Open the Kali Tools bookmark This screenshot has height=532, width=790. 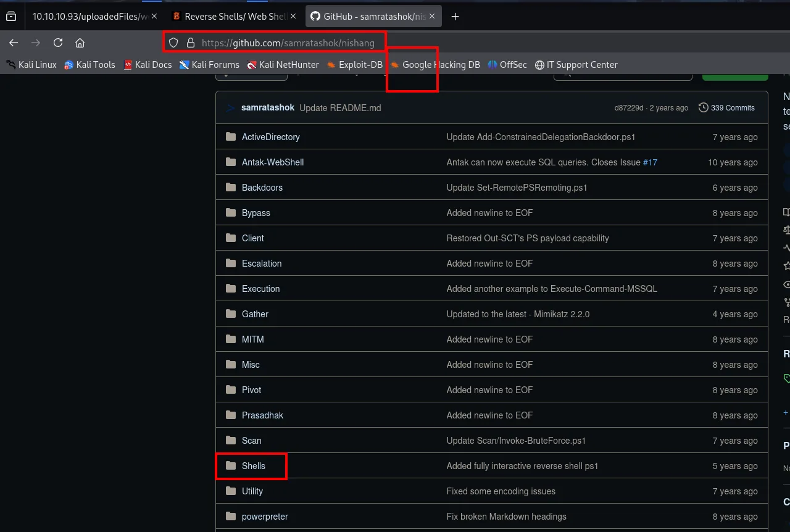(x=89, y=64)
